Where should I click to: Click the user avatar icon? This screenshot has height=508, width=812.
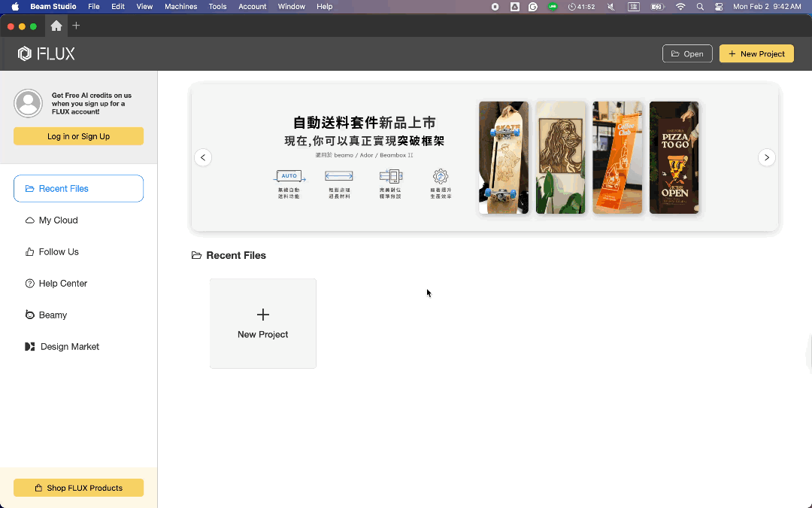28,103
